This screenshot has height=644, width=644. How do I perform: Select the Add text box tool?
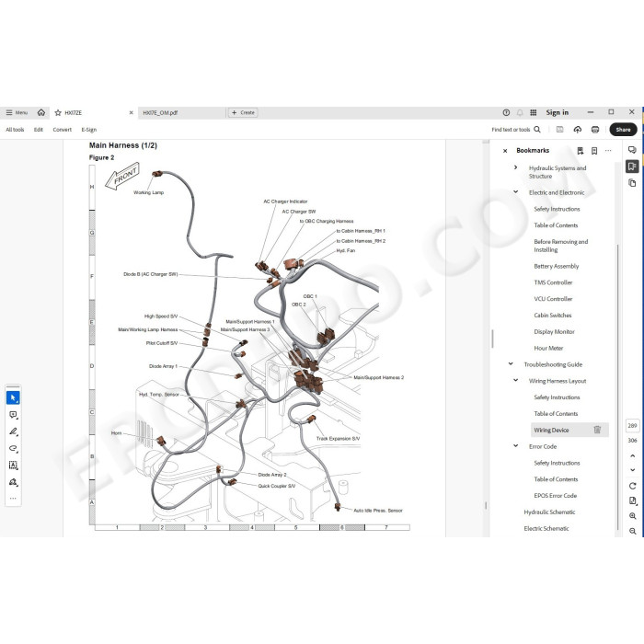pyautogui.click(x=13, y=465)
